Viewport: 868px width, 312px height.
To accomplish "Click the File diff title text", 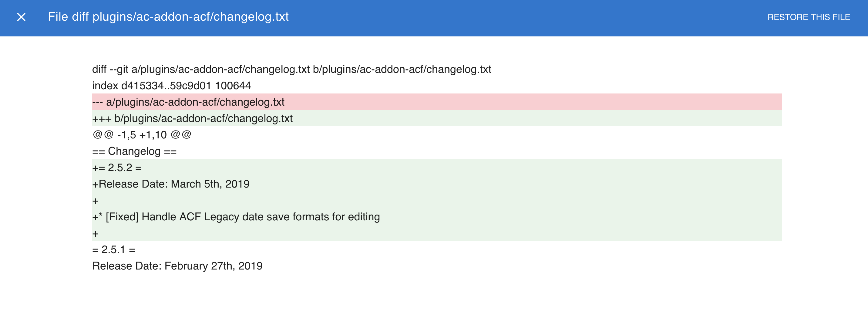I will coord(168,17).
